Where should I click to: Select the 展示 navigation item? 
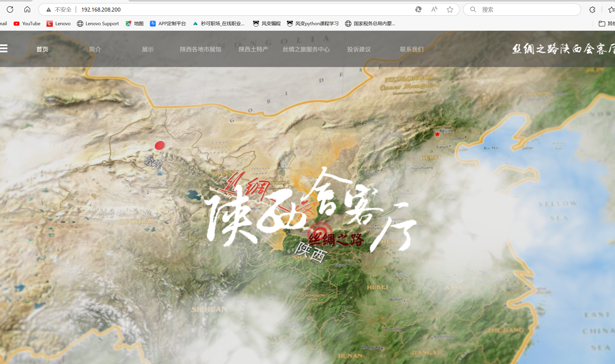tap(148, 49)
